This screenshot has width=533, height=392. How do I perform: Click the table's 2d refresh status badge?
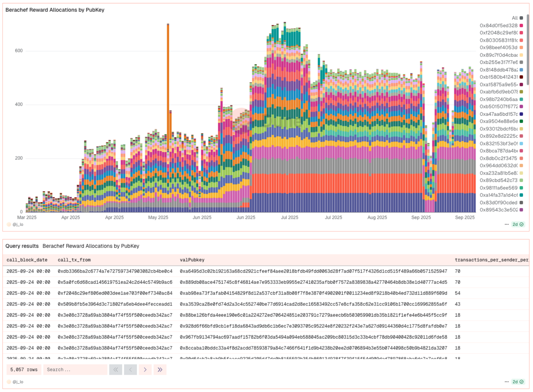[x=518, y=382]
